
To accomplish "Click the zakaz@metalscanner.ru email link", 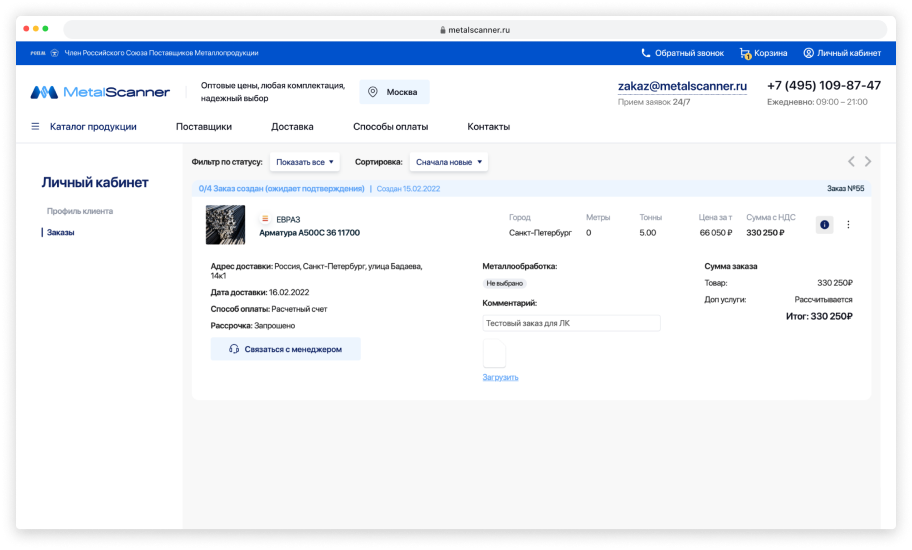I will 682,87.
